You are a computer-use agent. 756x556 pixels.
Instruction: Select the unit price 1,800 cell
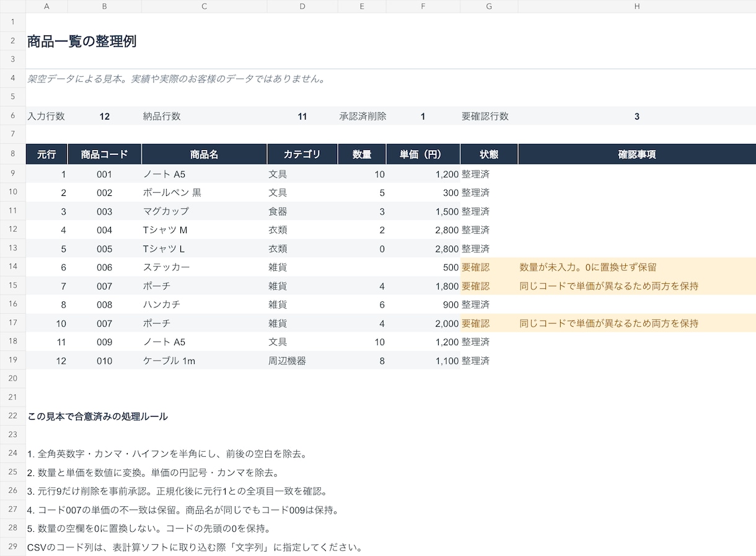[423, 286]
